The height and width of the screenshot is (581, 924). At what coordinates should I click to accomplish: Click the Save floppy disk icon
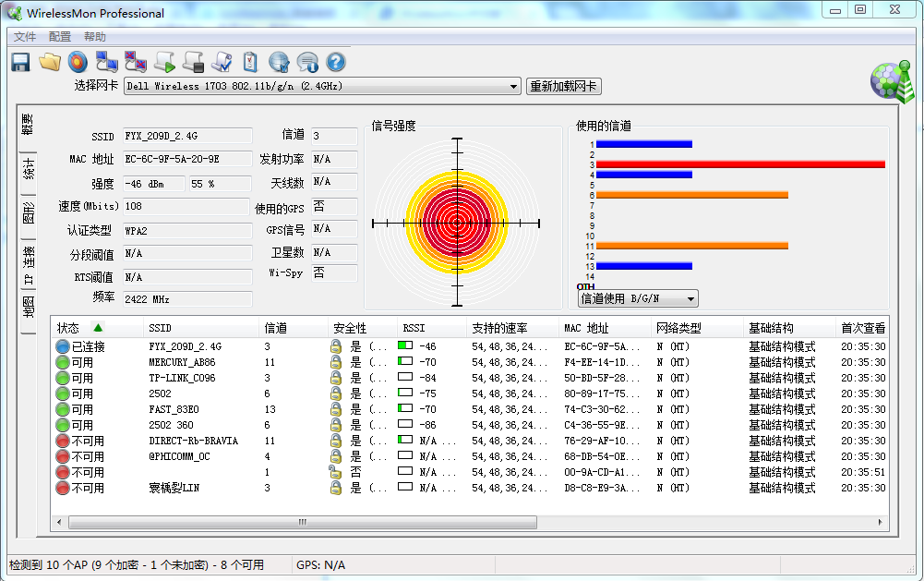tap(20, 62)
